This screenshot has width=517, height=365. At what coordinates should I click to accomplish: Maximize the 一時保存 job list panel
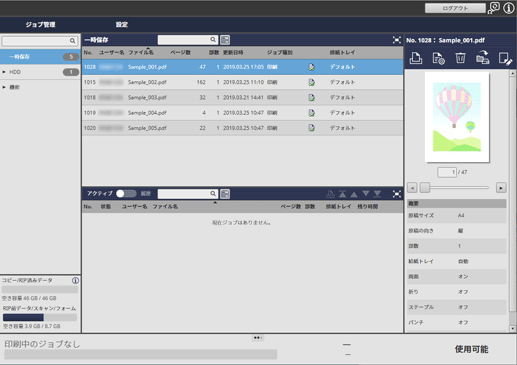point(397,40)
